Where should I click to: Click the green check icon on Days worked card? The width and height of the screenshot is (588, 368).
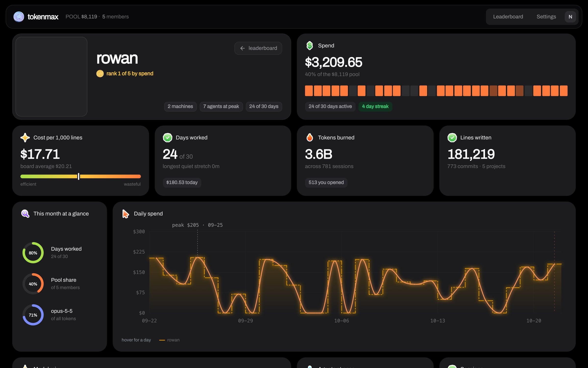coord(168,138)
